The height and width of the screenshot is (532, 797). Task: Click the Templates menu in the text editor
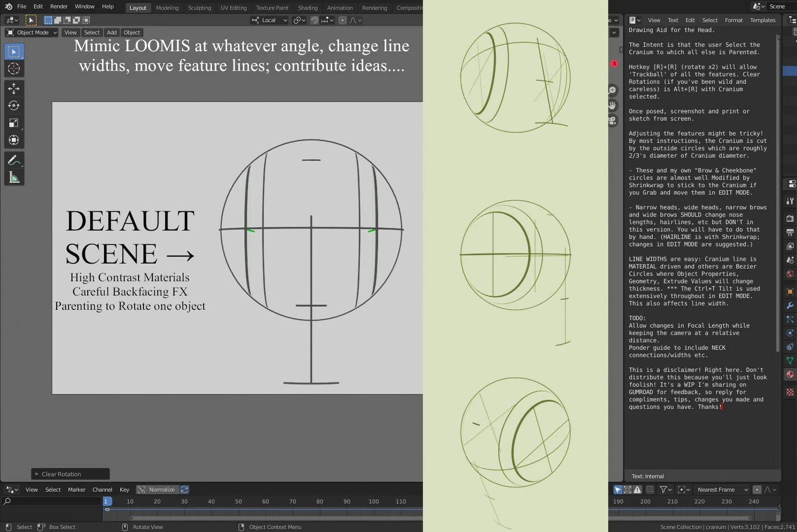tap(762, 20)
